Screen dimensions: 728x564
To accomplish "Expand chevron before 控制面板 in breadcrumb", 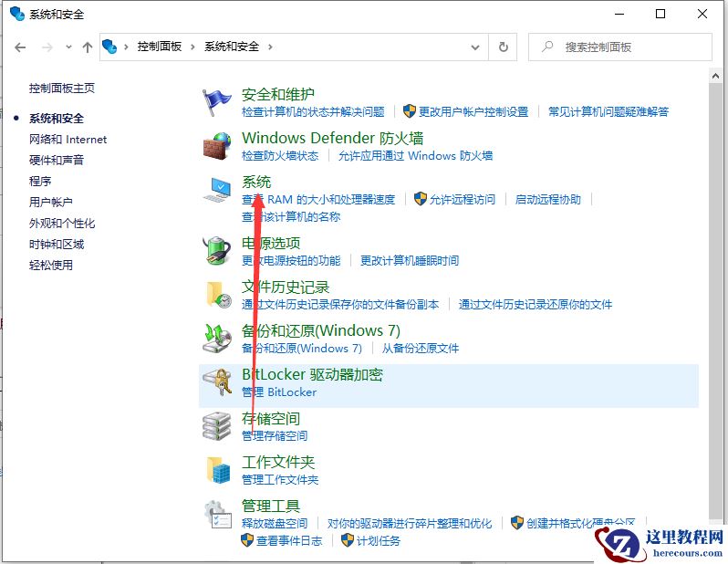I will (126, 47).
